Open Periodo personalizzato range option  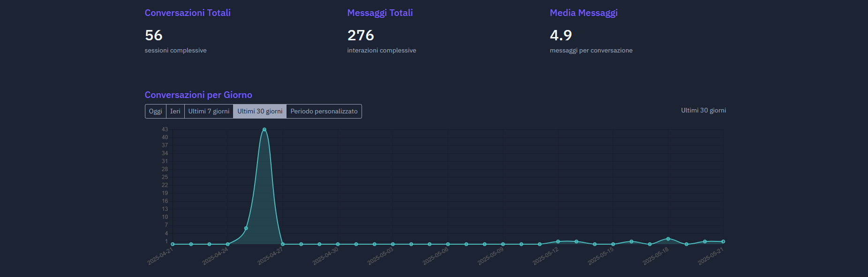[x=324, y=112]
